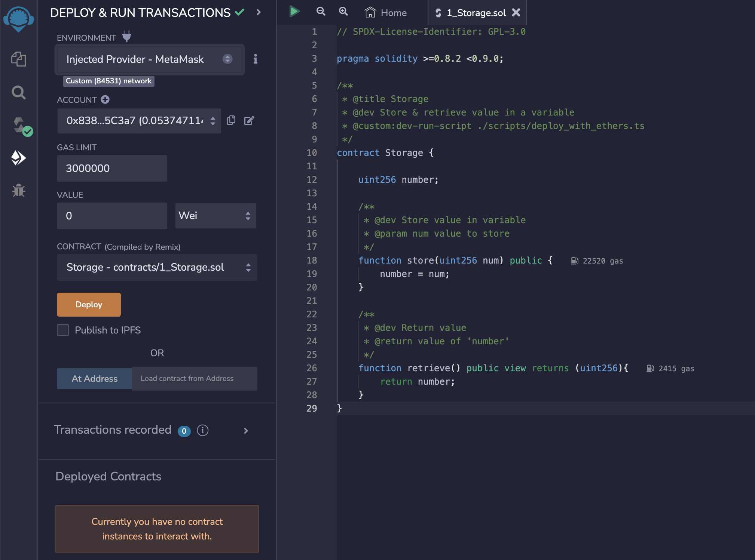Click the orange Deploy button

[x=89, y=304]
